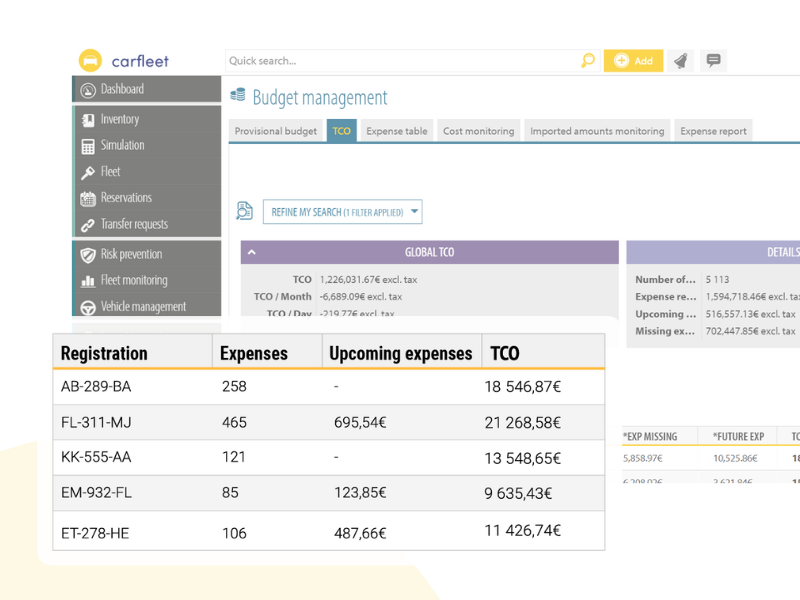Open the Expense report tab
Image resolution: width=800 pixels, height=600 pixels.
(713, 131)
